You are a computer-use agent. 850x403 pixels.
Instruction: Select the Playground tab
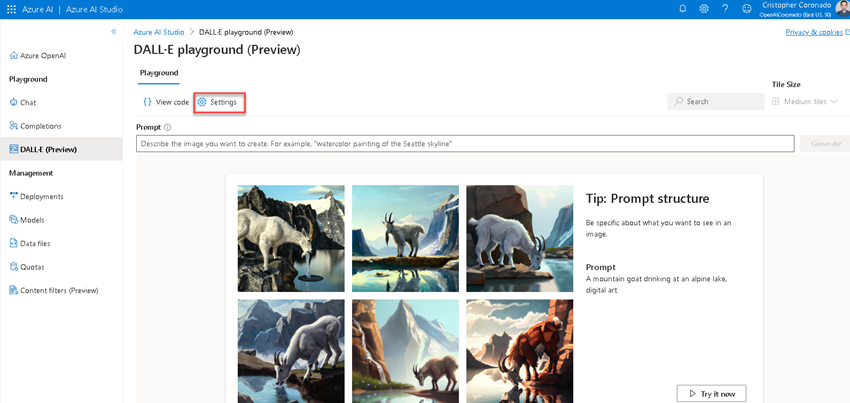click(x=159, y=73)
